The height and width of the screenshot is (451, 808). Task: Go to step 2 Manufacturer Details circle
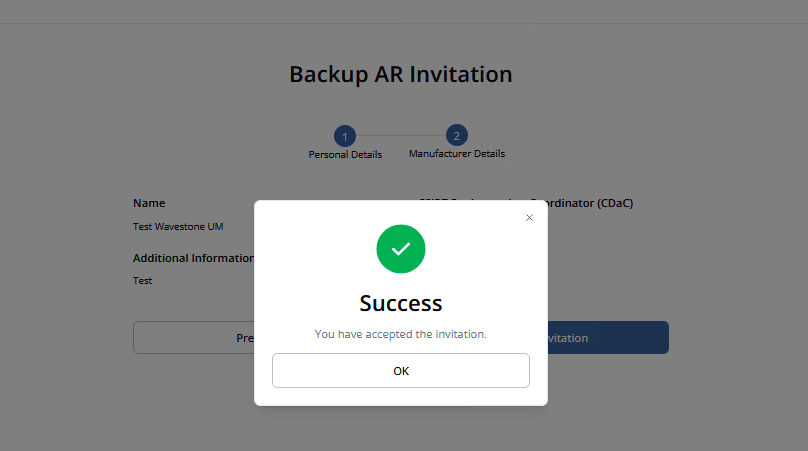pyautogui.click(x=457, y=136)
